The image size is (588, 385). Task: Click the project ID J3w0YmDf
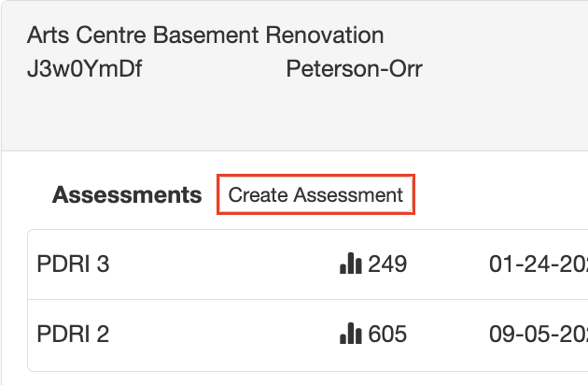point(85,69)
